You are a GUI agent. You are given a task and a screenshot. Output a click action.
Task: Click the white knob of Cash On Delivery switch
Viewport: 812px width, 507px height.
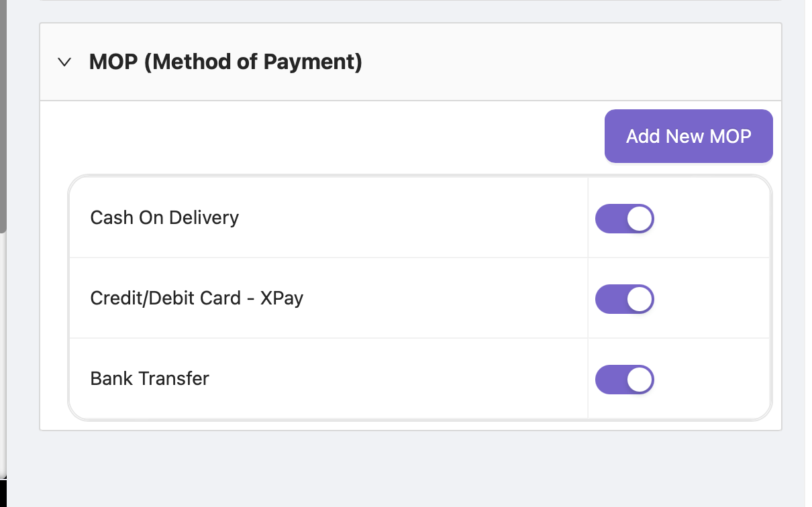(x=640, y=219)
